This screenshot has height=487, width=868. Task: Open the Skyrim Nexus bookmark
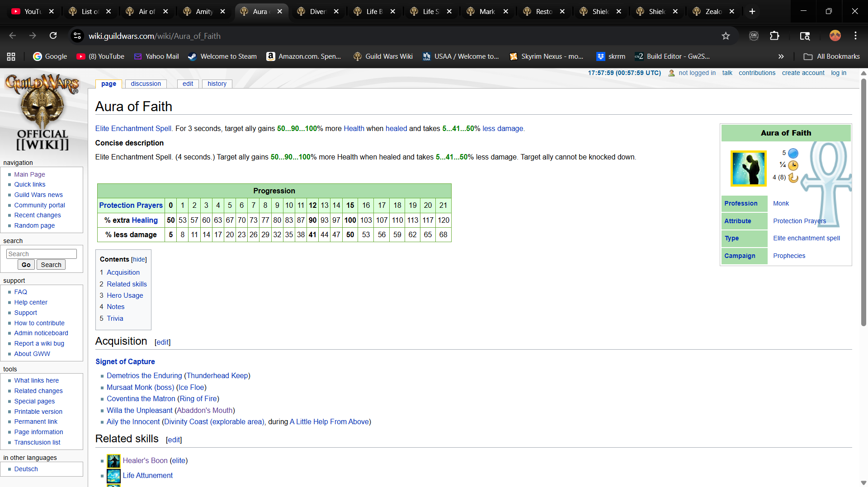click(x=546, y=56)
